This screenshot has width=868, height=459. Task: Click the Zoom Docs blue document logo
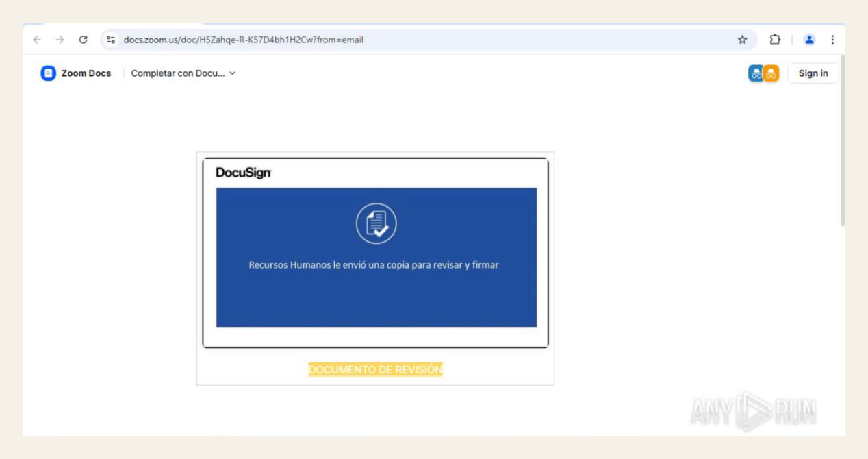tap(48, 73)
